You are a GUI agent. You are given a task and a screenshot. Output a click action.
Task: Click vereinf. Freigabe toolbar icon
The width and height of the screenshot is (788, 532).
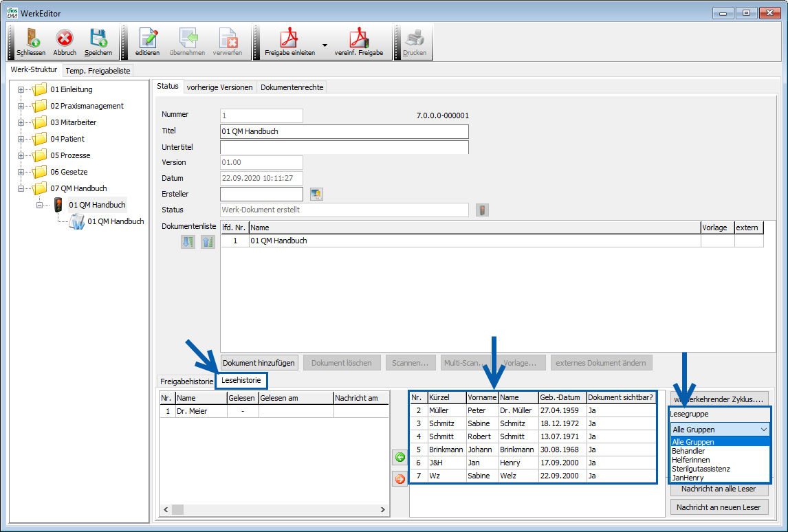(x=358, y=38)
